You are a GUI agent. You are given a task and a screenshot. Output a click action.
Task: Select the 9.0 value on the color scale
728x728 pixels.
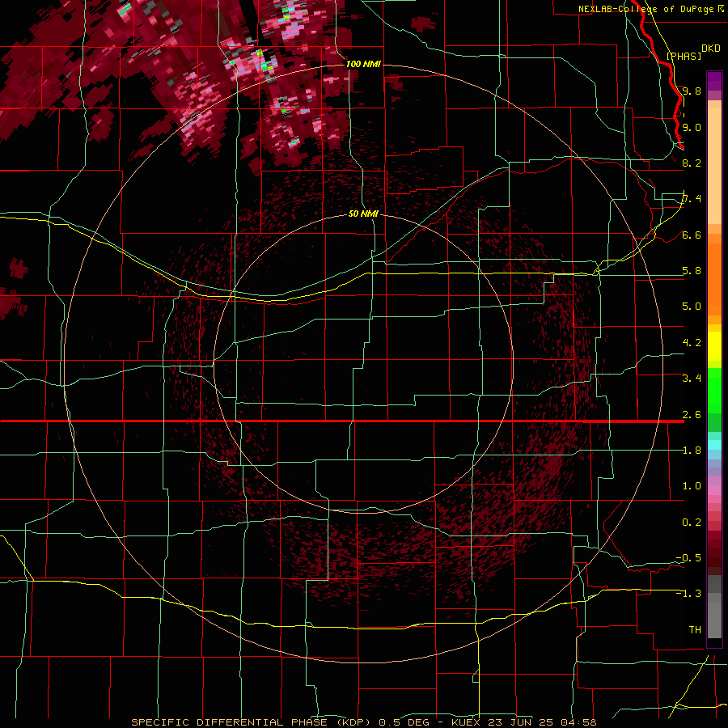tap(692, 127)
